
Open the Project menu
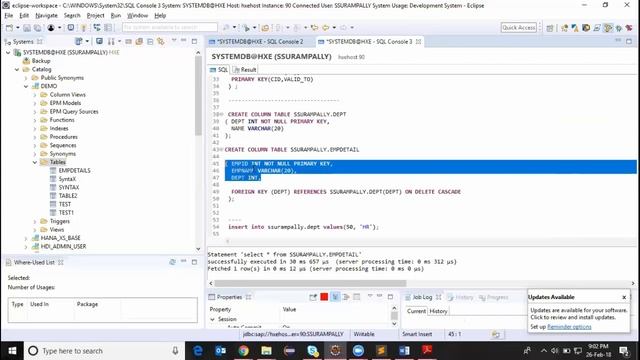click(96, 16)
